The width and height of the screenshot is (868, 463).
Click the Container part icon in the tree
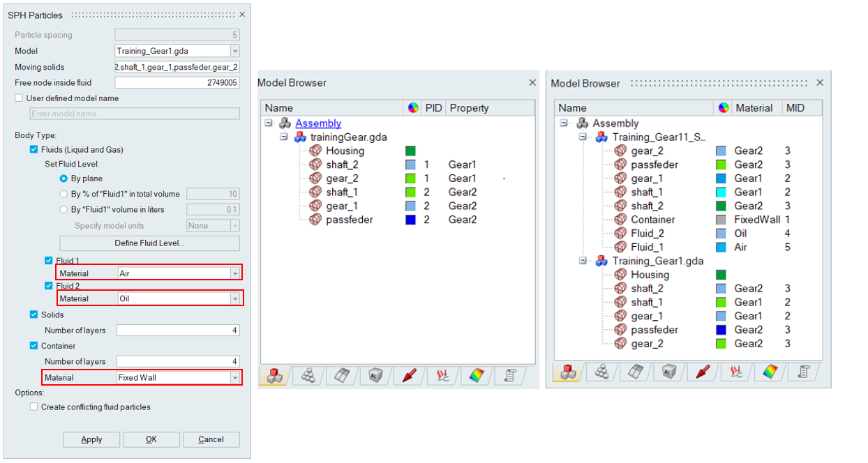click(x=620, y=220)
